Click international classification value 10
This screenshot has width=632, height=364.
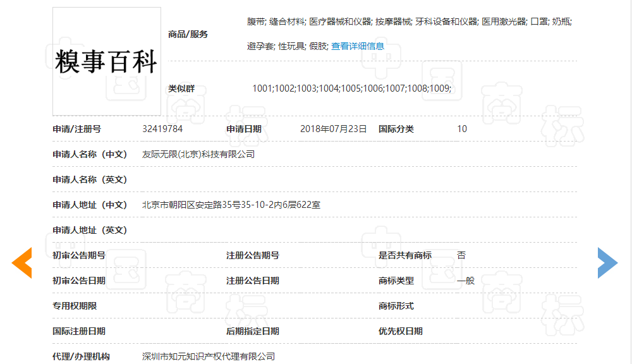point(462,128)
